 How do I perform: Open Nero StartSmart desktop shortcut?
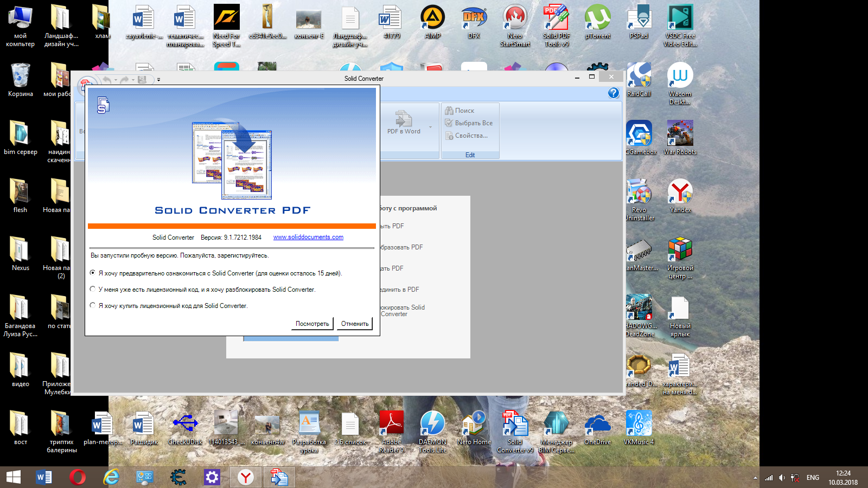tap(515, 26)
